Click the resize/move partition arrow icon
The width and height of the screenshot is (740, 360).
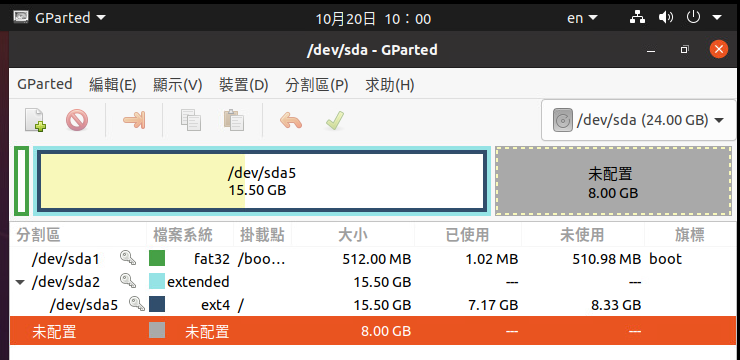click(x=134, y=120)
